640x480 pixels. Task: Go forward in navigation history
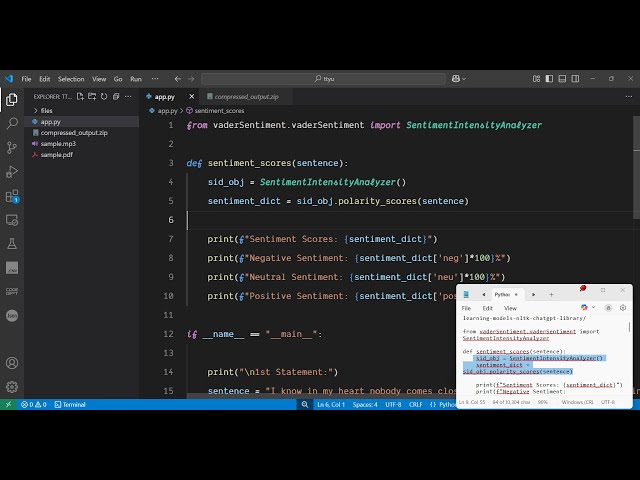[x=191, y=79]
